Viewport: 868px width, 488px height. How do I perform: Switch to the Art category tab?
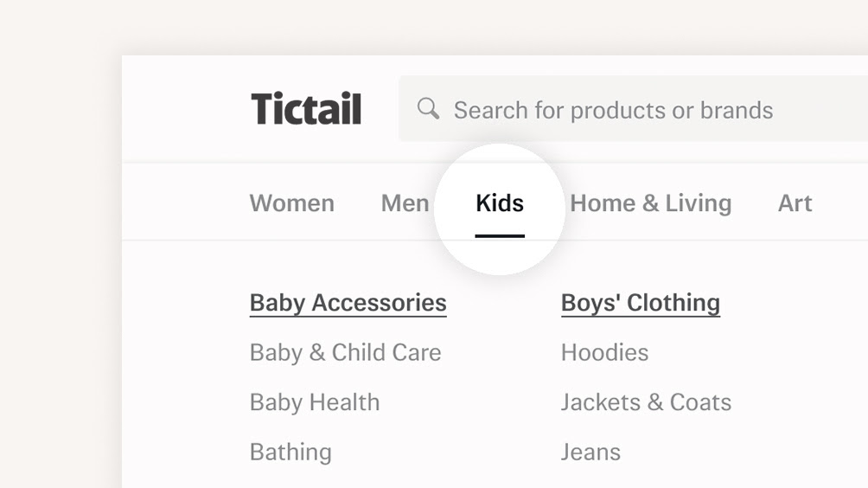[795, 203]
